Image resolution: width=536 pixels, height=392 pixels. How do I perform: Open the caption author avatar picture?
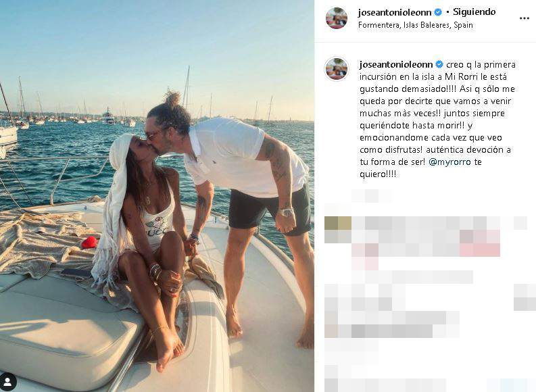(x=337, y=69)
